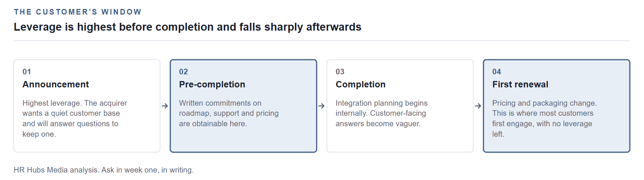Image resolution: width=644 pixels, height=180 pixels.
Task: Click the arrow between Announcement and Pre-completion
Action: coord(165,106)
